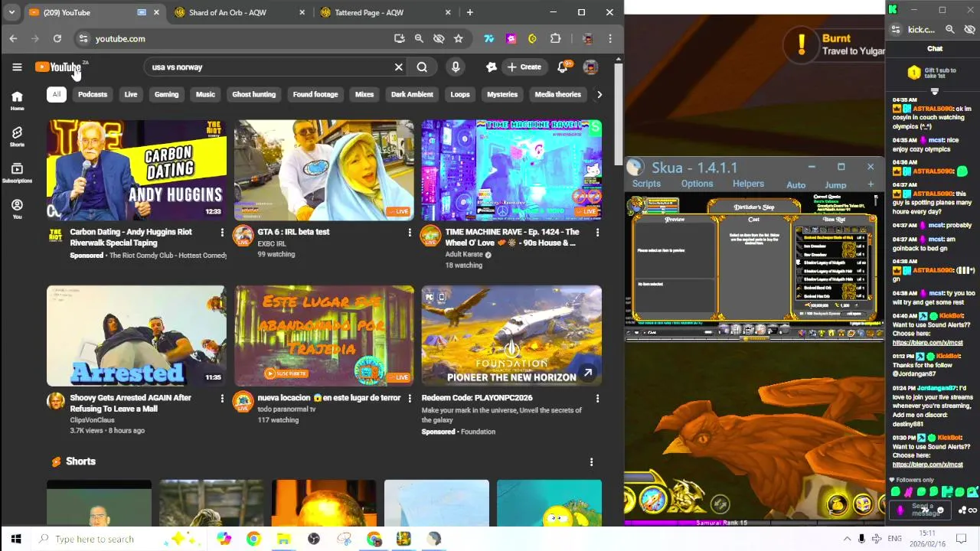Clear the YouTube search box text
Viewport: 980px width, 551px height.
pos(398,67)
